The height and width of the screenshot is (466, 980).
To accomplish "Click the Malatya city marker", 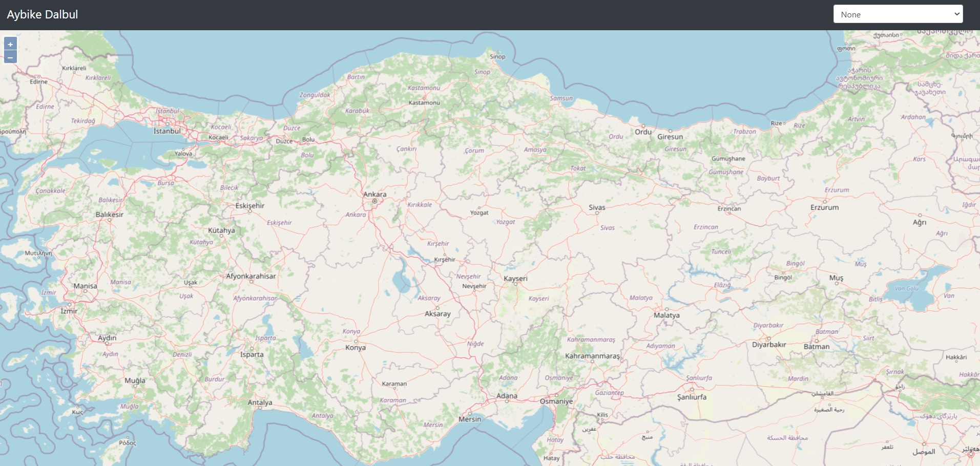I will click(666, 309).
